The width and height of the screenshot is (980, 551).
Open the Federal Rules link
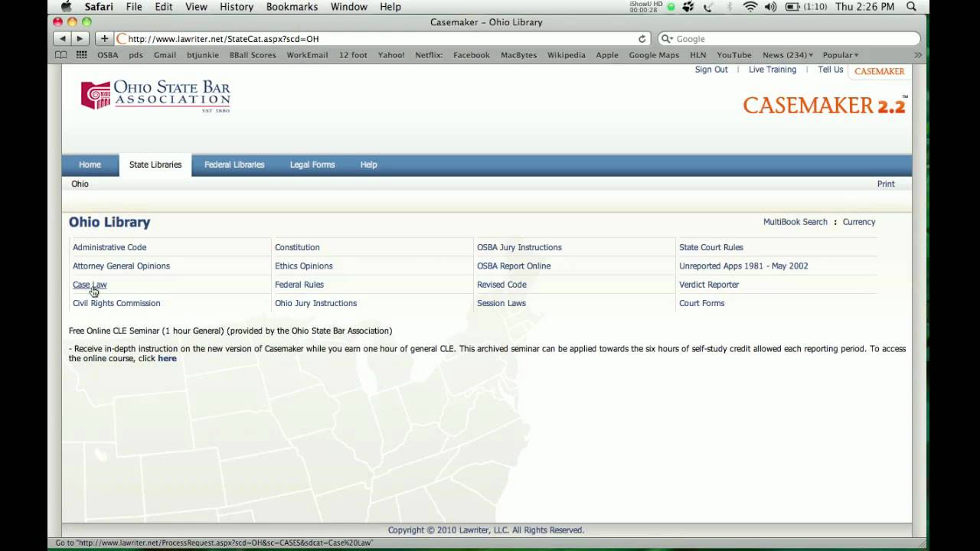tap(299, 285)
